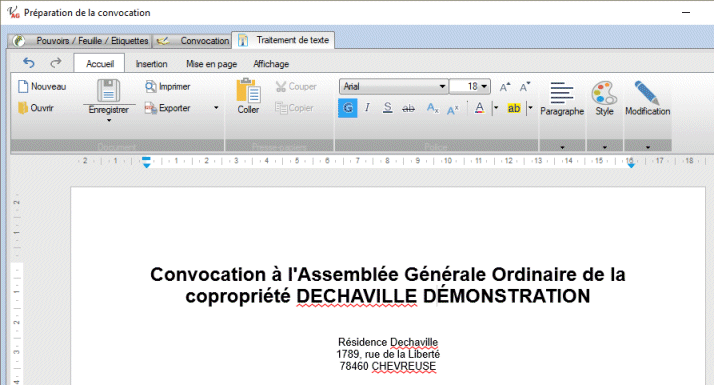Screen dimensions: 714x385
Task: Click the 'Résidence Dechaville' line
Action: point(388,342)
